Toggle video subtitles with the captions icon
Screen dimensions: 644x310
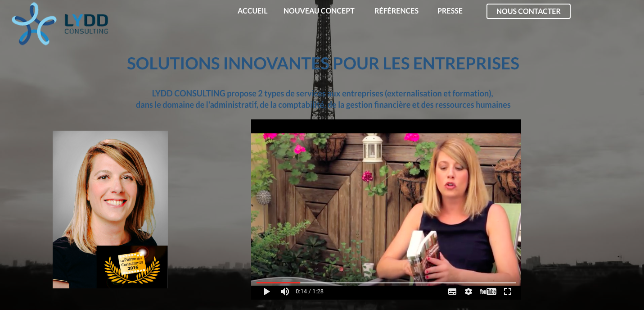coord(452,292)
